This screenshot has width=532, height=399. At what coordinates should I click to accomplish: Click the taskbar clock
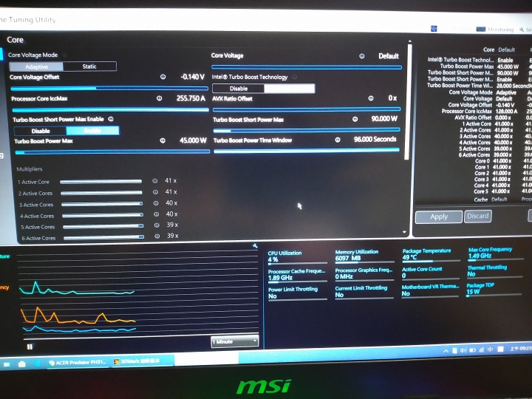(520, 349)
